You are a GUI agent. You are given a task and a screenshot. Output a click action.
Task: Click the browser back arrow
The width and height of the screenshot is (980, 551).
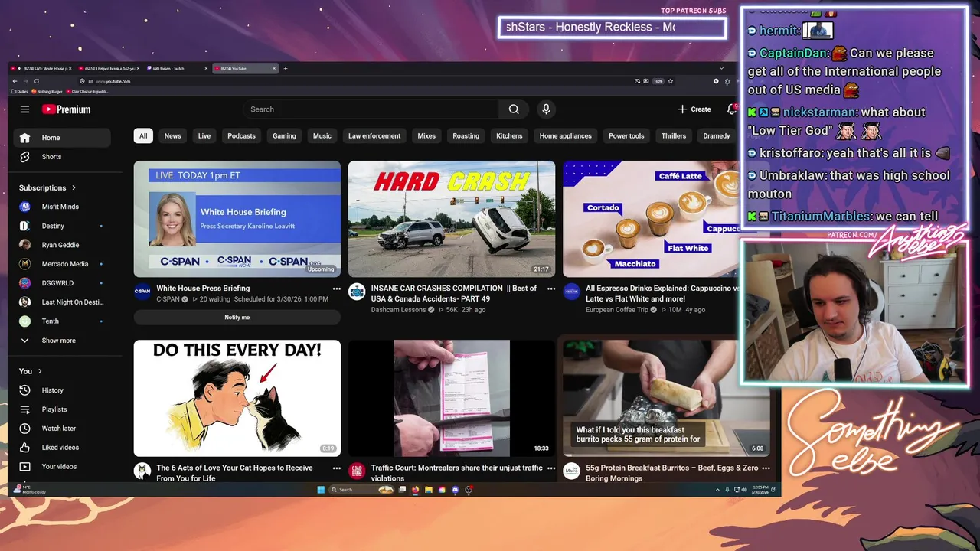click(15, 81)
